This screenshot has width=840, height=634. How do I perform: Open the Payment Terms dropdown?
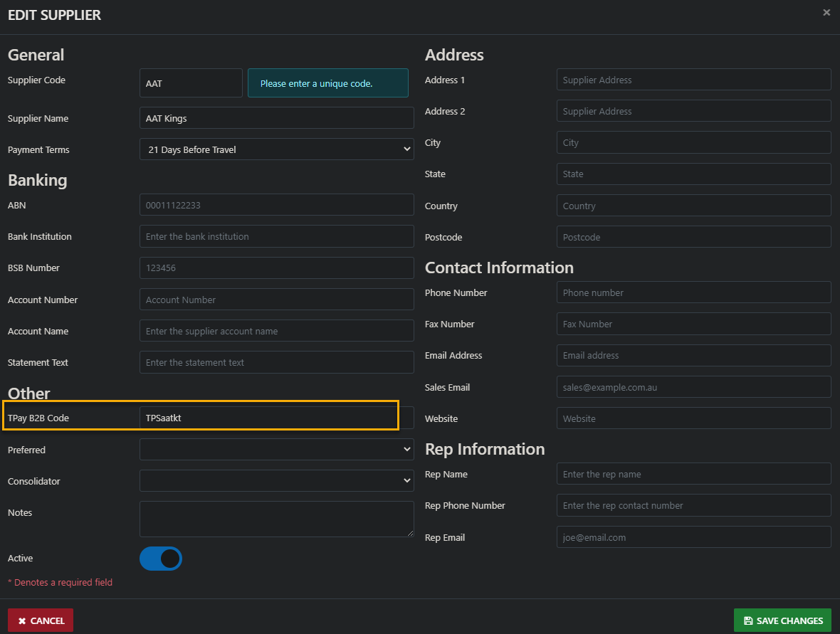point(276,149)
